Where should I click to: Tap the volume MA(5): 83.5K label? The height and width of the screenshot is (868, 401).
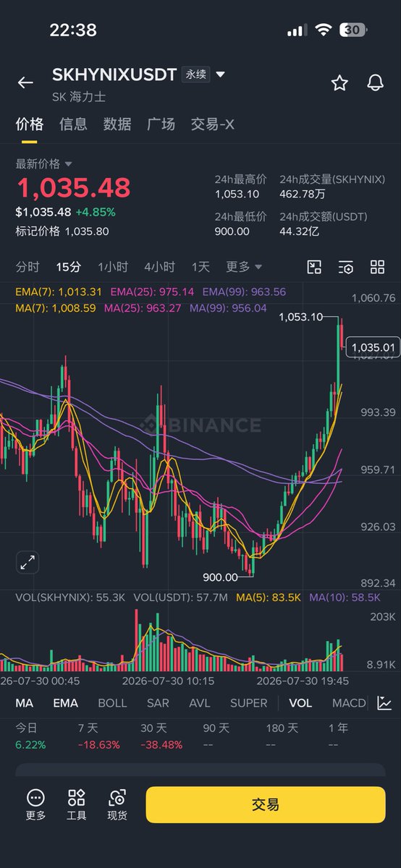tap(269, 597)
